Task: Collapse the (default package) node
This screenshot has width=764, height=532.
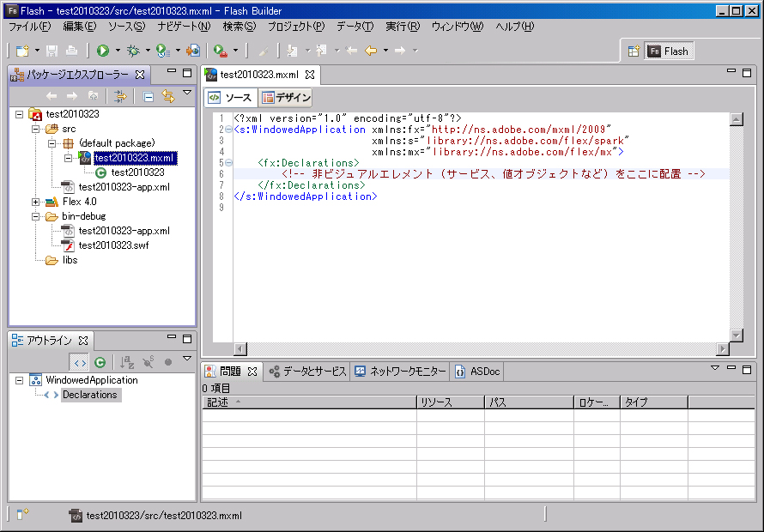Action: [x=52, y=143]
